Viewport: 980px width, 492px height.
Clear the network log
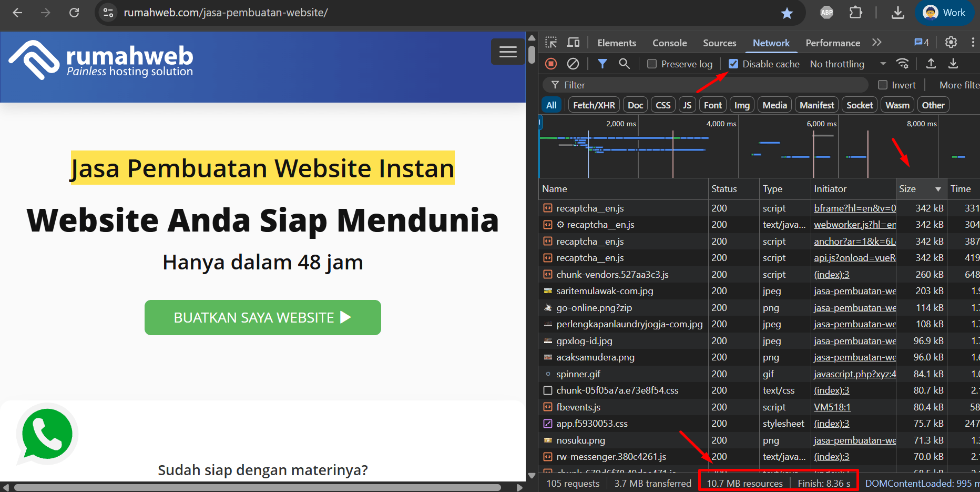573,64
